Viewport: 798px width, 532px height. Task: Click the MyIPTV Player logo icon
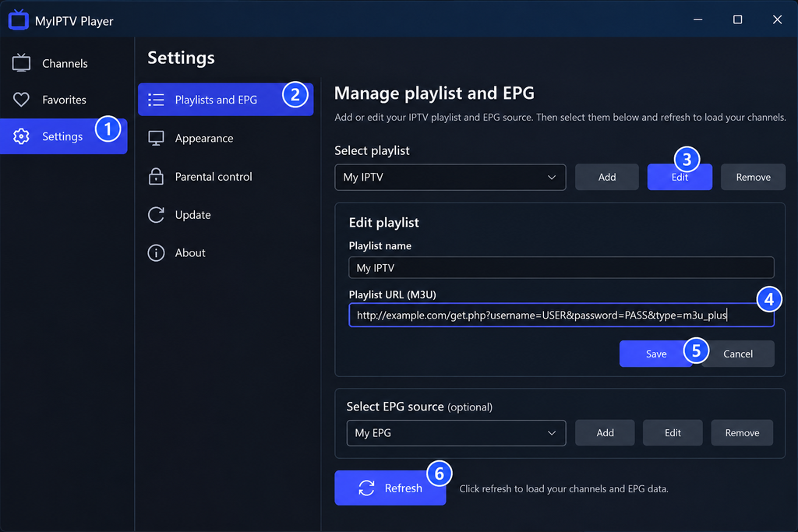tap(19, 19)
